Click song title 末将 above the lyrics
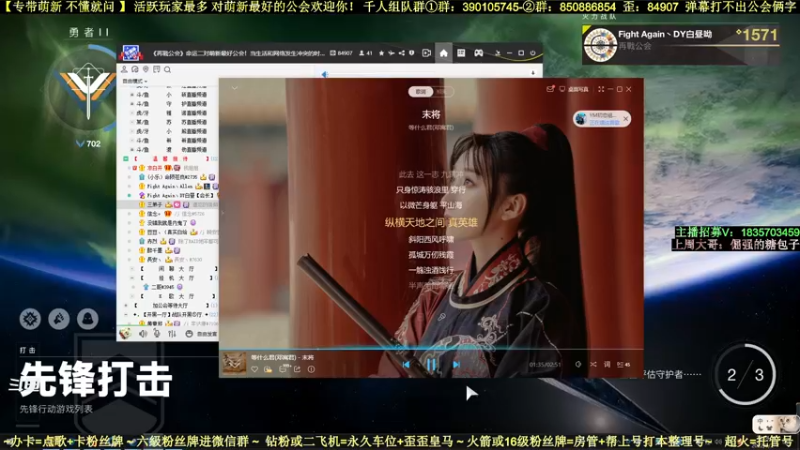The image size is (800, 450). click(x=431, y=114)
